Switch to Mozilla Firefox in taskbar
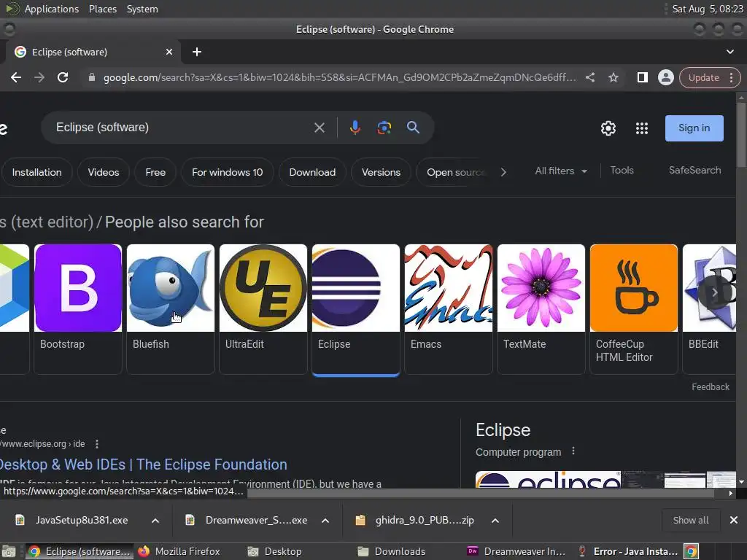 click(x=179, y=551)
